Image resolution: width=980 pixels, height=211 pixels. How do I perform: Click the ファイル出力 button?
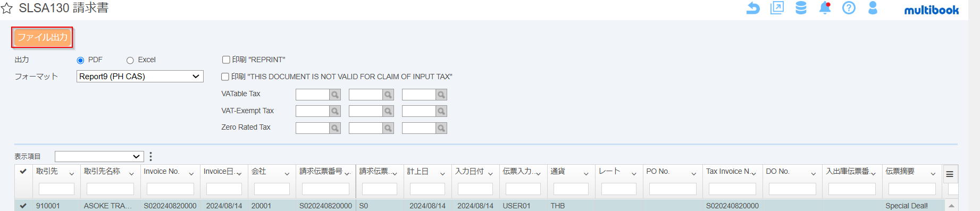[x=43, y=37]
